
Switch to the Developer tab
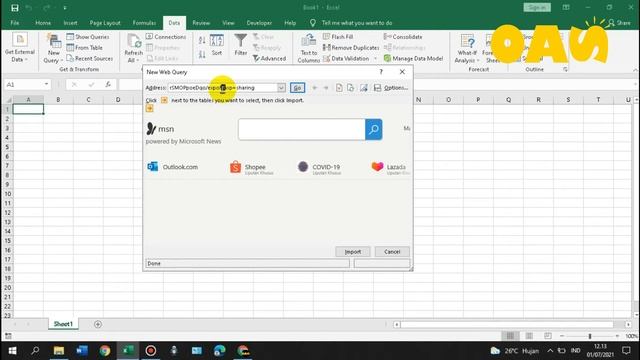(x=259, y=23)
